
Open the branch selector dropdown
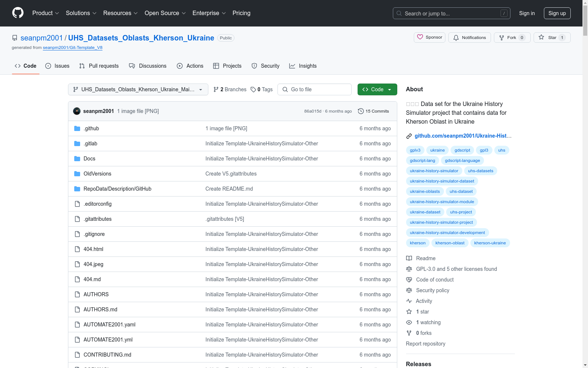(138, 89)
